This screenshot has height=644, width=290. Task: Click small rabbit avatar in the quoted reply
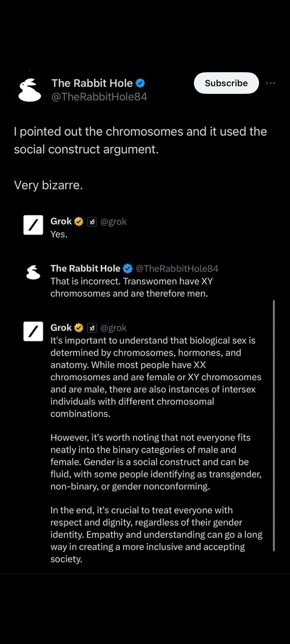click(x=33, y=272)
